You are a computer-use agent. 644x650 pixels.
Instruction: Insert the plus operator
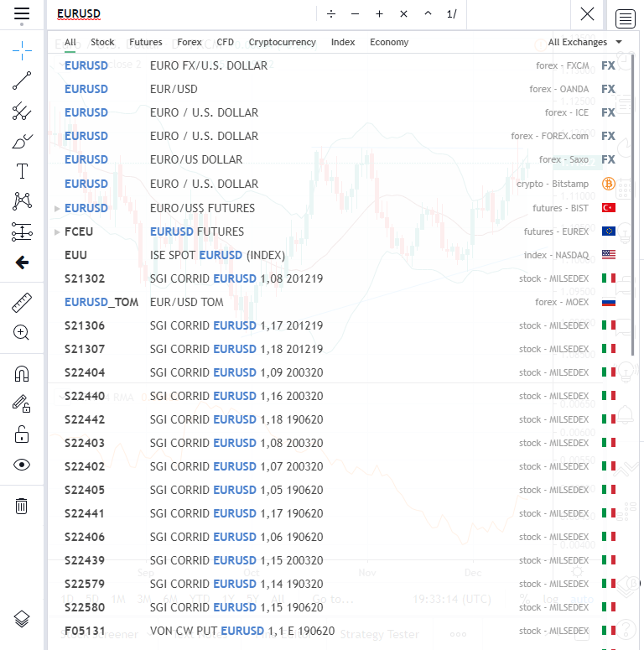point(379,14)
